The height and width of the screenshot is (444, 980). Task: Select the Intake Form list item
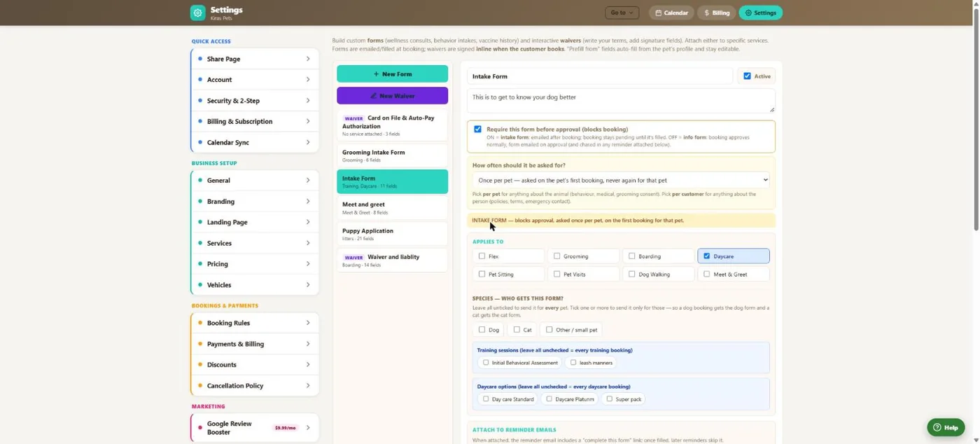click(x=392, y=181)
